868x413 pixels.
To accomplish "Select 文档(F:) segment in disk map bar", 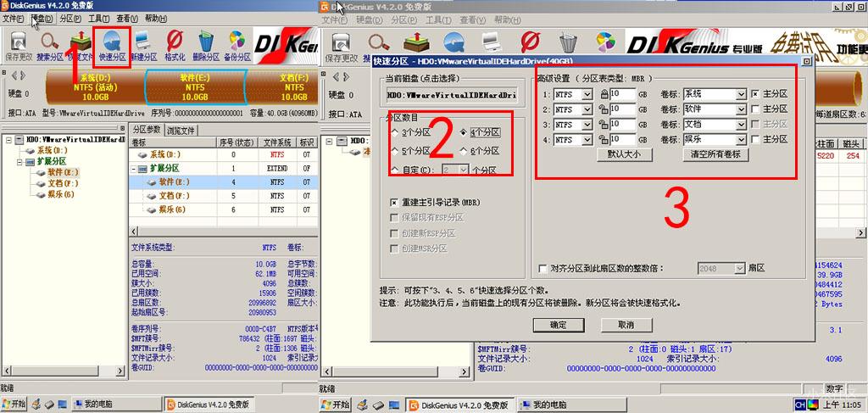I will point(282,88).
